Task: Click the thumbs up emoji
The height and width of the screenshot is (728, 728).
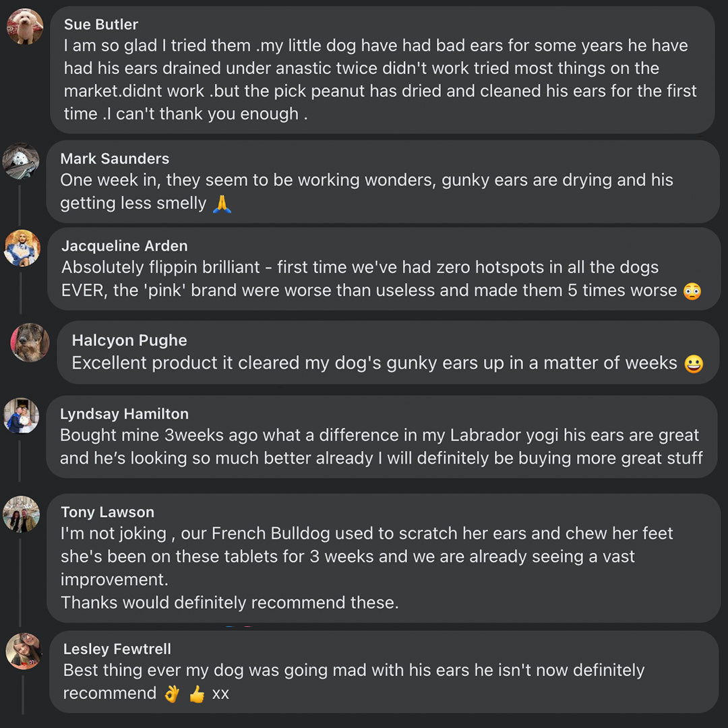Action: tap(197, 694)
